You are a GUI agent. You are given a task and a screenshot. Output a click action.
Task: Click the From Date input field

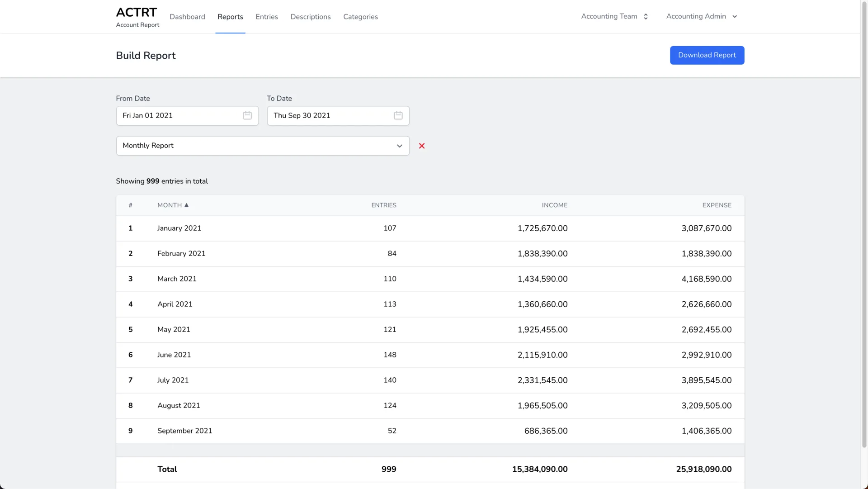(x=187, y=116)
